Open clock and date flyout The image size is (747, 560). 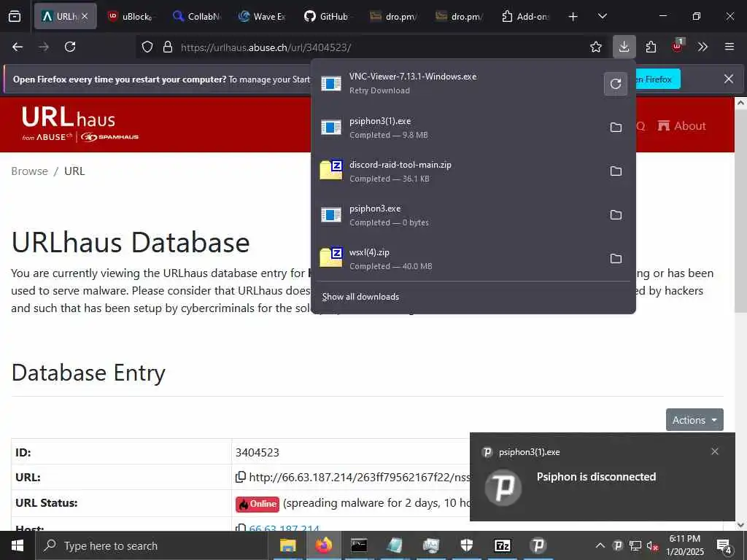[x=685, y=545]
